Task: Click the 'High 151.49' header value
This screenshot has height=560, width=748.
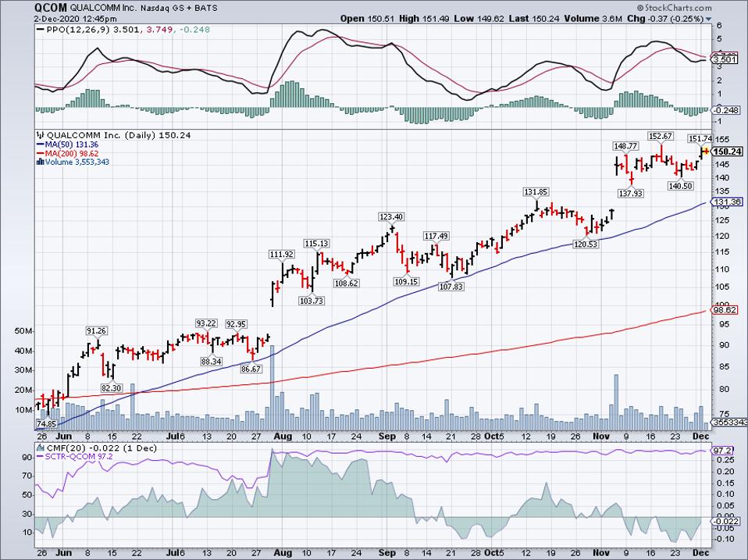Action: (424, 19)
